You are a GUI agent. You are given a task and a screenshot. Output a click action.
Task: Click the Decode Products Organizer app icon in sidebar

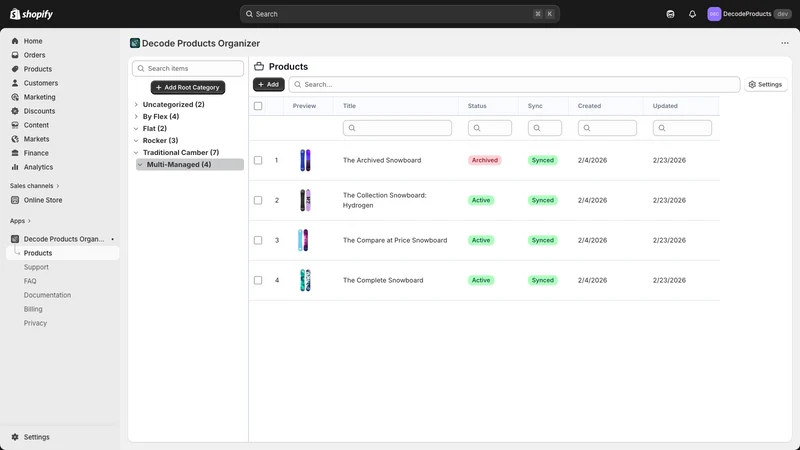(15, 239)
